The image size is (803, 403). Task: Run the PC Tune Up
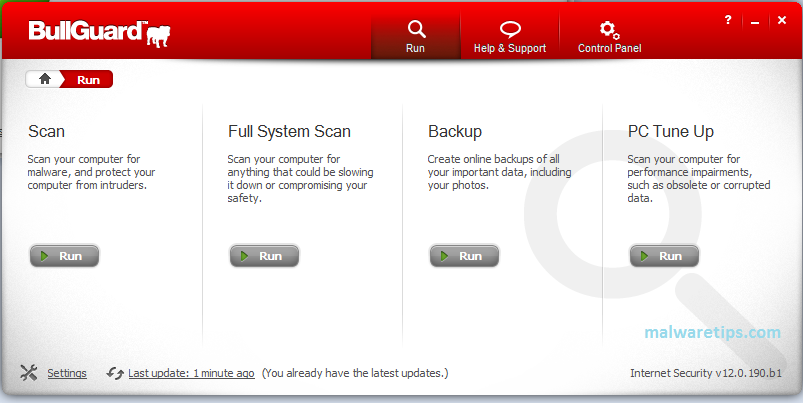pyautogui.click(x=664, y=256)
